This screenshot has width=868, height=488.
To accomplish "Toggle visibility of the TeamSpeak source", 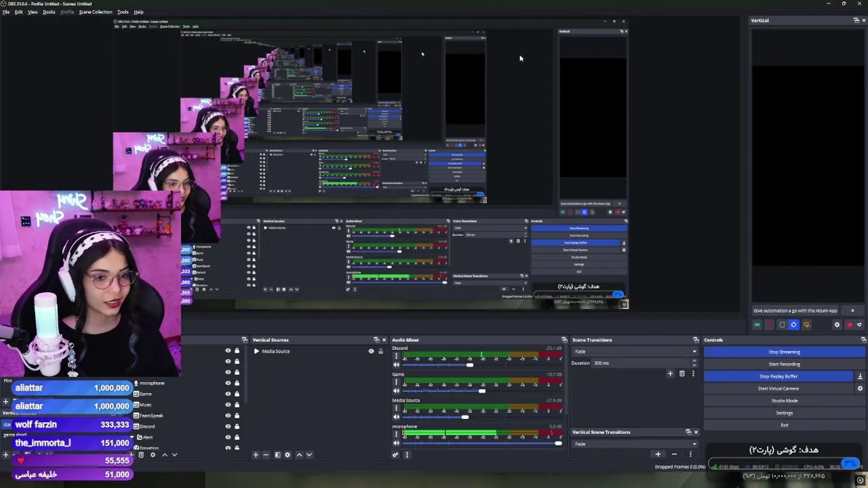I will [x=228, y=415].
